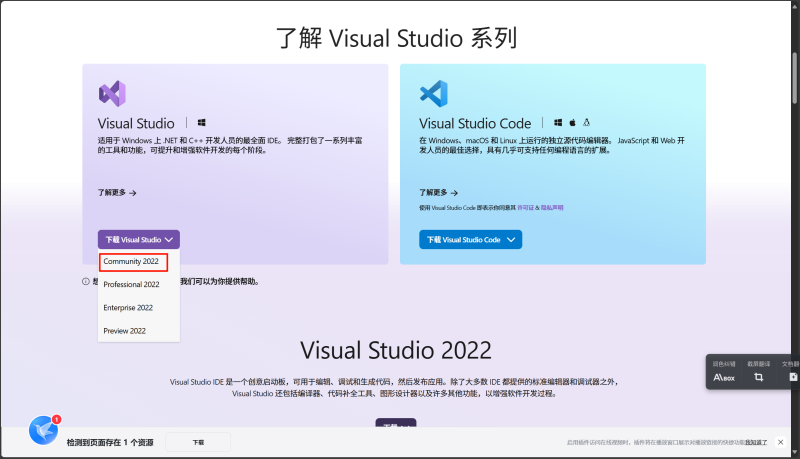Open the AI BOX 润色纠错 tool
This screenshot has width=800, height=459.
723,373
